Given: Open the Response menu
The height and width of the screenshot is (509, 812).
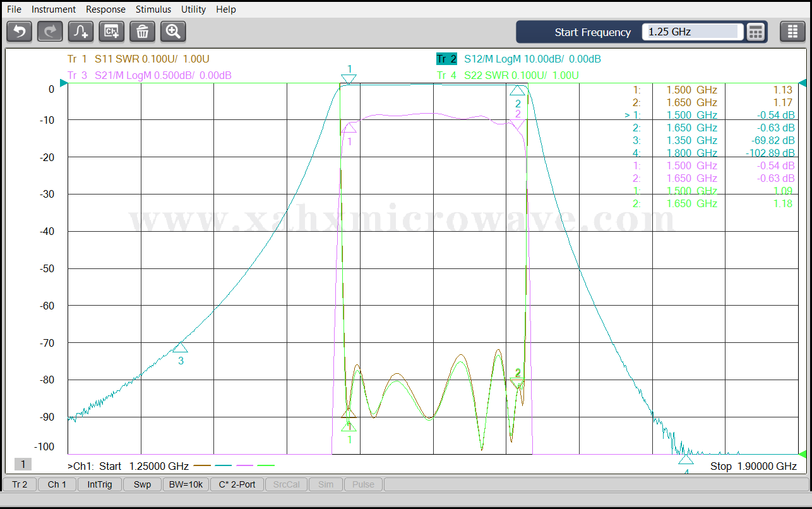Looking at the screenshot, I should pos(105,9).
